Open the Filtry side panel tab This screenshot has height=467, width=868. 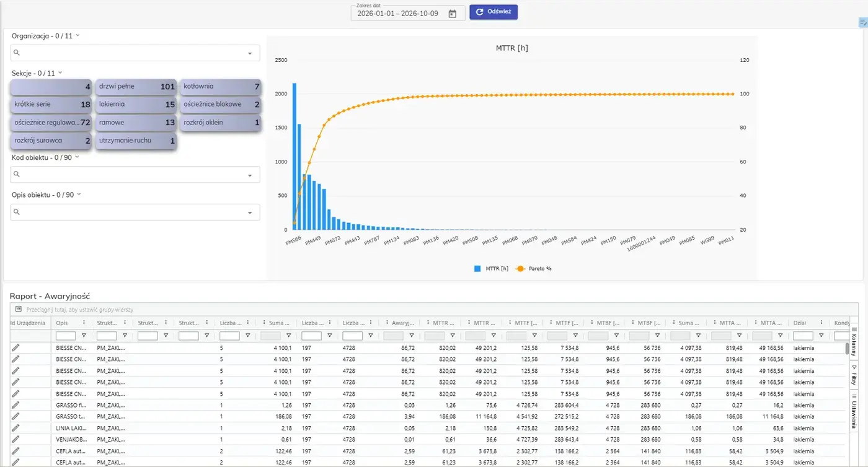(x=854, y=375)
